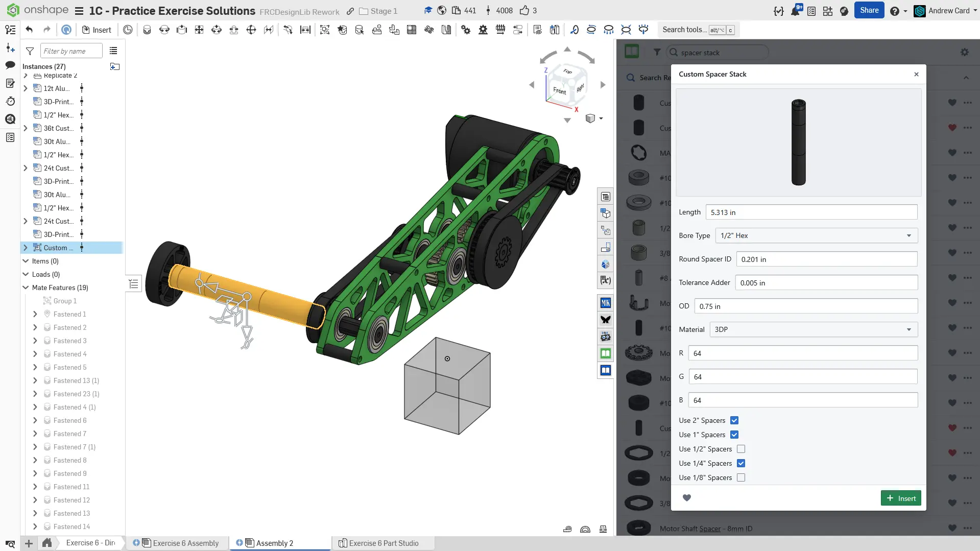
Task: Click the filter funnel icon in the instances panel
Action: pyautogui.click(x=30, y=51)
